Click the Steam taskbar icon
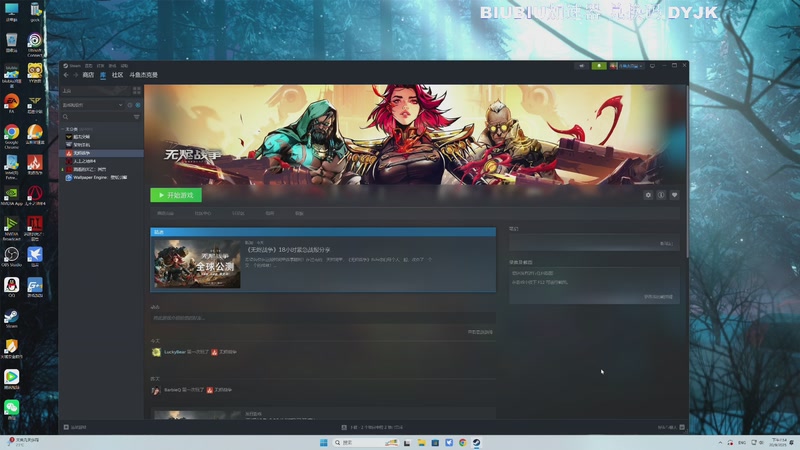Image resolution: width=800 pixels, height=450 pixels. click(x=476, y=442)
